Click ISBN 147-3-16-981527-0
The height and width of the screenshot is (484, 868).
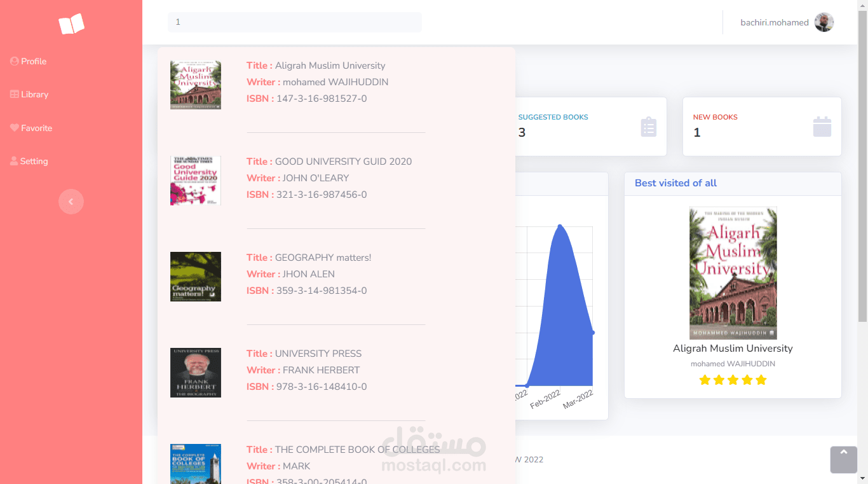[x=322, y=99]
